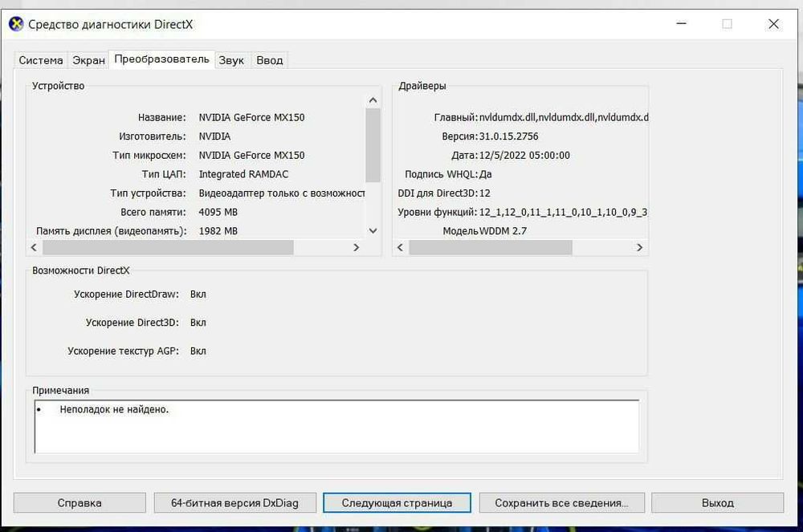This screenshot has width=803, height=532.
Task: Select the Преобразователь tab
Action: pyautogui.click(x=162, y=59)
